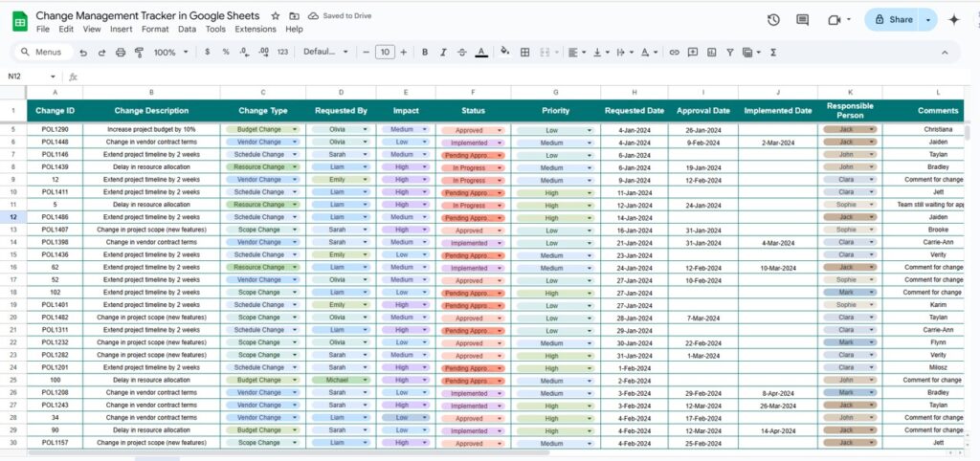Activate the paint format tool

(x=140, y=53)
